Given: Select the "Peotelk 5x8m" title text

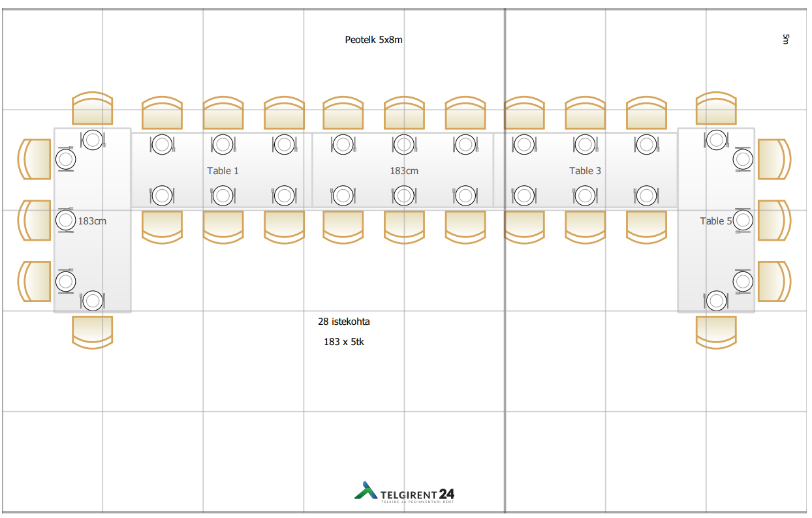Looking at the screenshot, I should (x=373, y=40).
